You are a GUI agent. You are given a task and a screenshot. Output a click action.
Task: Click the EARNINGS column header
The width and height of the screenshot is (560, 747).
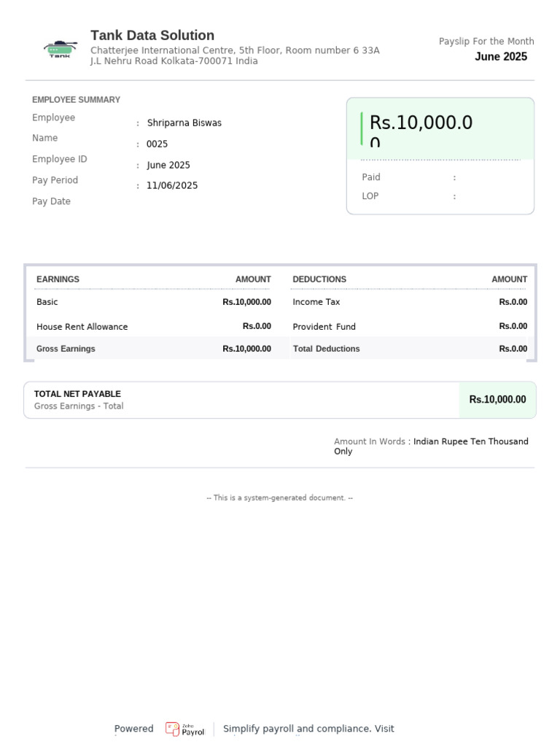pos(58,279)
